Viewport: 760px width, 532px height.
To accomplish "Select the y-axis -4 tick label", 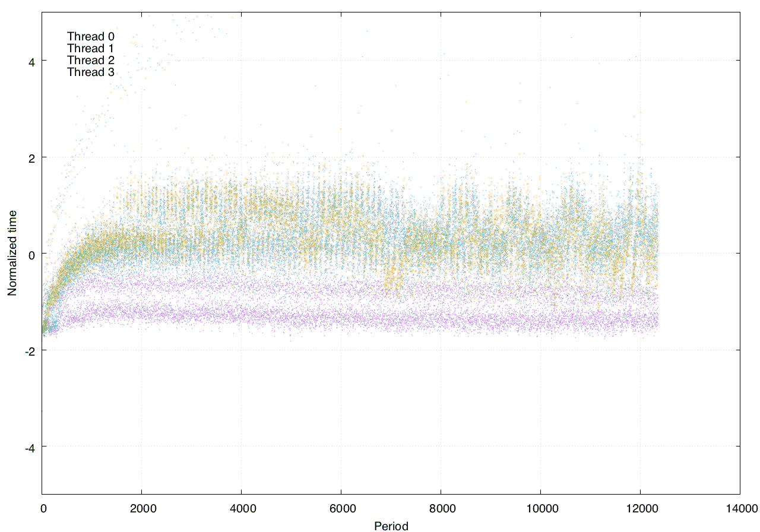I will [x=28, y=448].
